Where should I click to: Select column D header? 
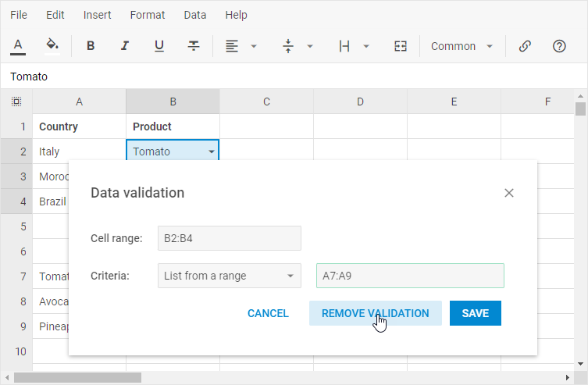coord(361,102)
